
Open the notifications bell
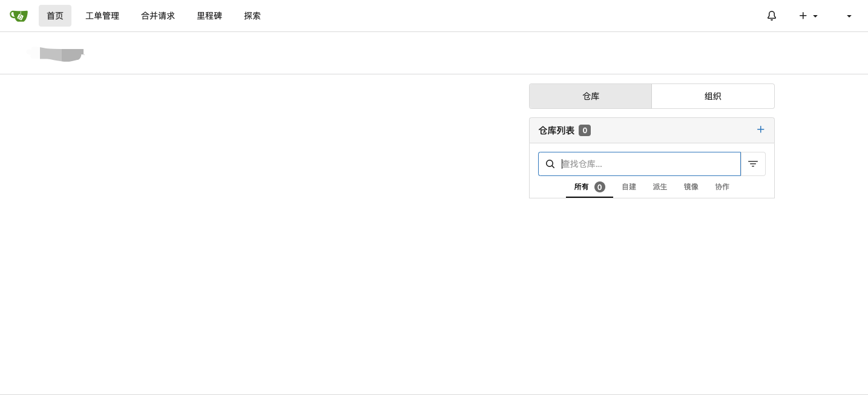[x=772, y=16]
